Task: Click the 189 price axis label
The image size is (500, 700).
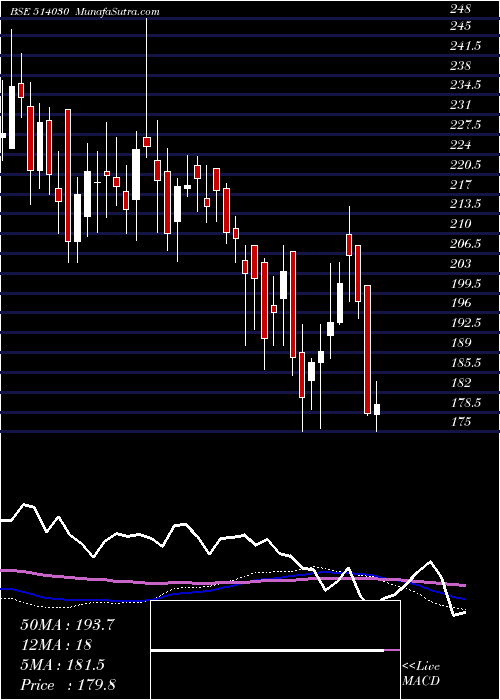Action: 460,343
